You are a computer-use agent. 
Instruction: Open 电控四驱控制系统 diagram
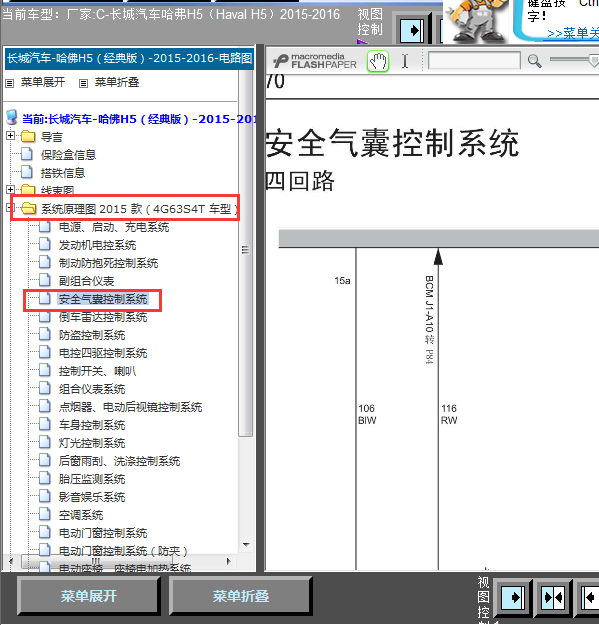pos(103,353)
